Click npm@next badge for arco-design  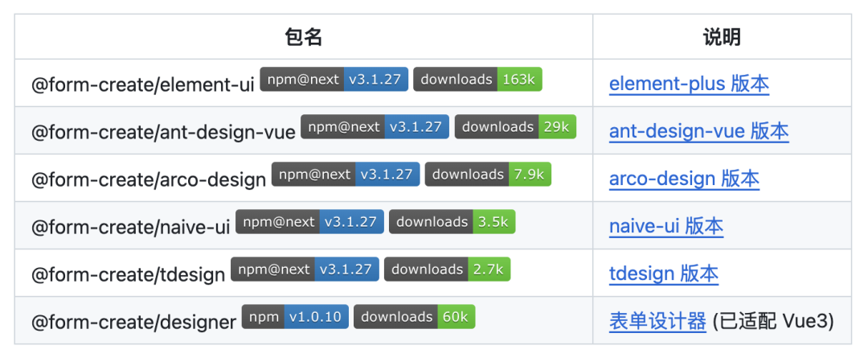[346, 174]
